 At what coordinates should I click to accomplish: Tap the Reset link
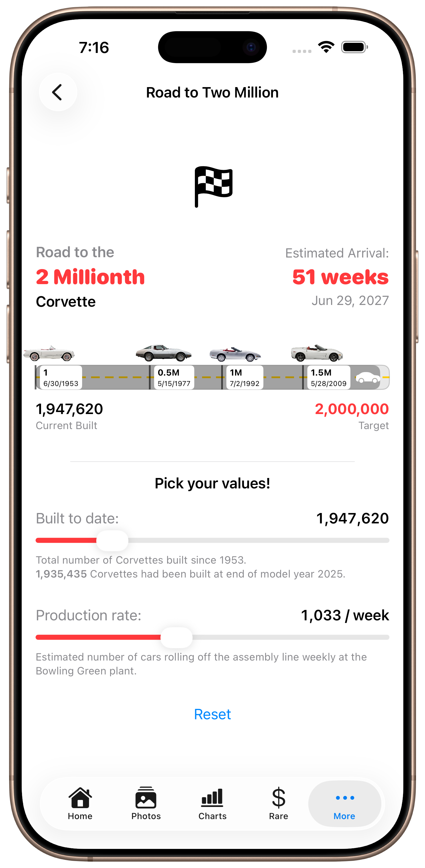(x=212, y=714)
